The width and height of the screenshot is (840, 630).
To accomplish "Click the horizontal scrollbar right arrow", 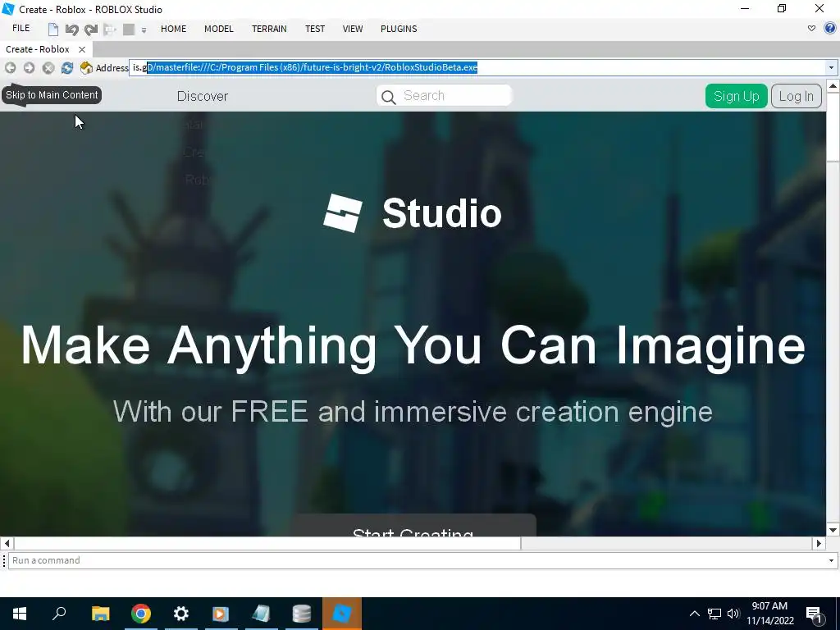I will (x=819, y=543).
